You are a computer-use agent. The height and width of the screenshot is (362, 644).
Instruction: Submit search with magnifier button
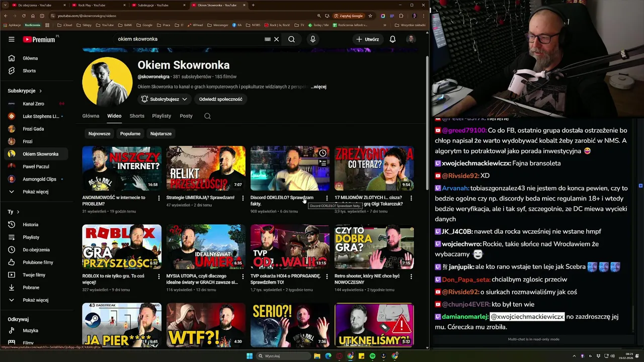[x=291, y=39]
